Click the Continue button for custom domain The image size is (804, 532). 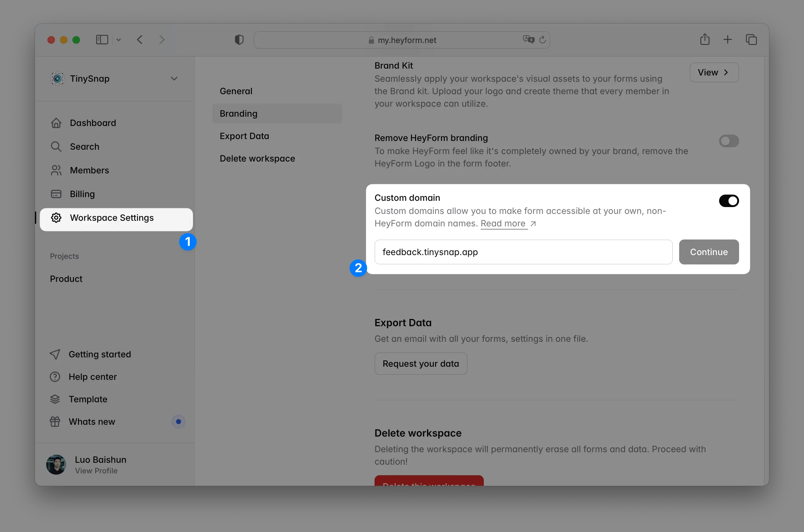[x=708, y=252]
